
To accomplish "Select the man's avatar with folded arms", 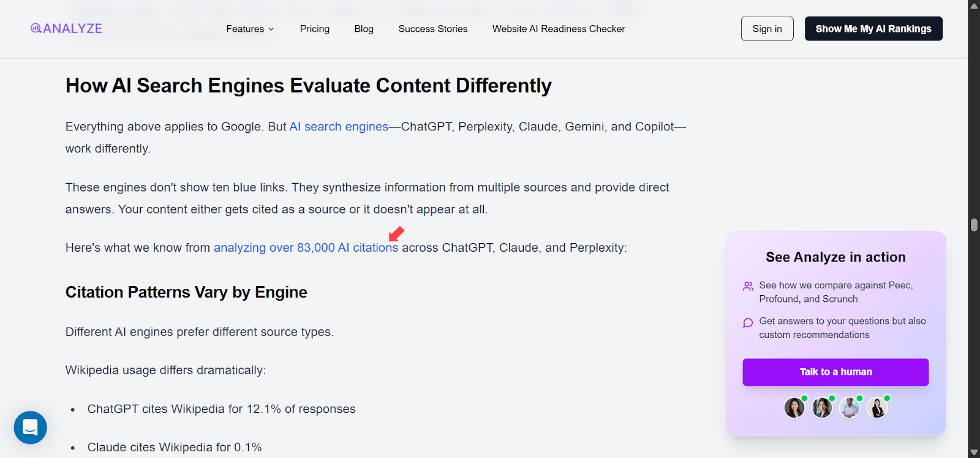I will point(850,407).
